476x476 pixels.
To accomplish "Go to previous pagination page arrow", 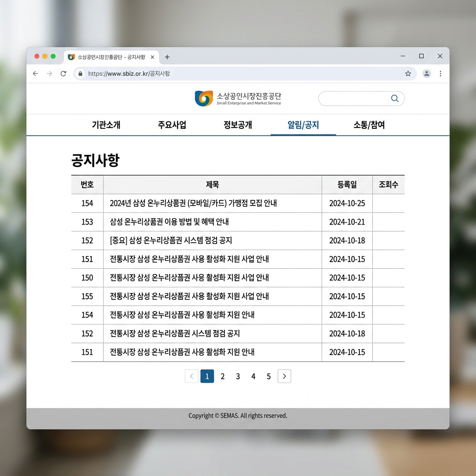I will point(192,376).
